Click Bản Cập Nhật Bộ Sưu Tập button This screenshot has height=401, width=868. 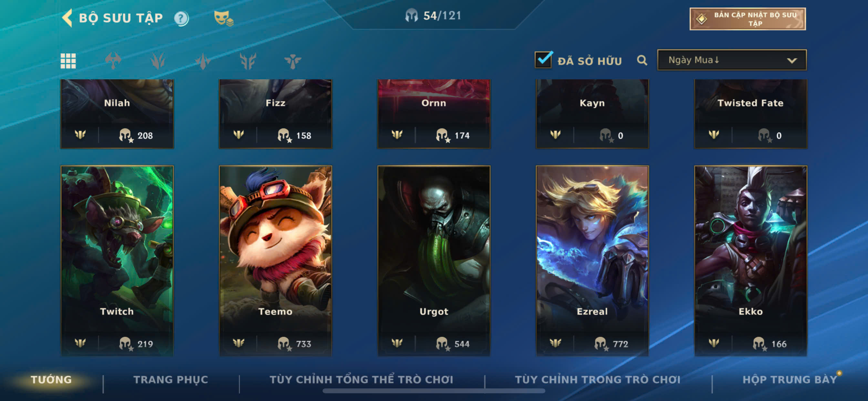point(747,19)
